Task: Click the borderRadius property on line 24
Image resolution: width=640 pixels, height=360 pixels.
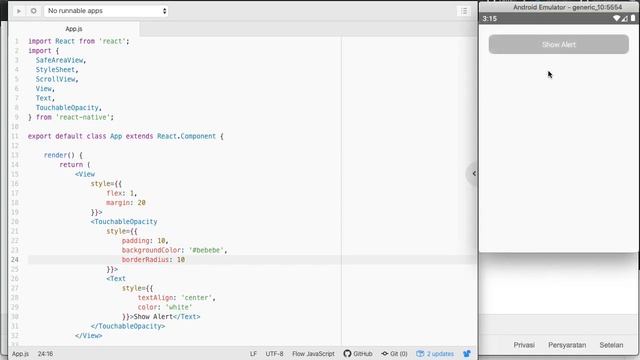Action: [x=145, y=260]
